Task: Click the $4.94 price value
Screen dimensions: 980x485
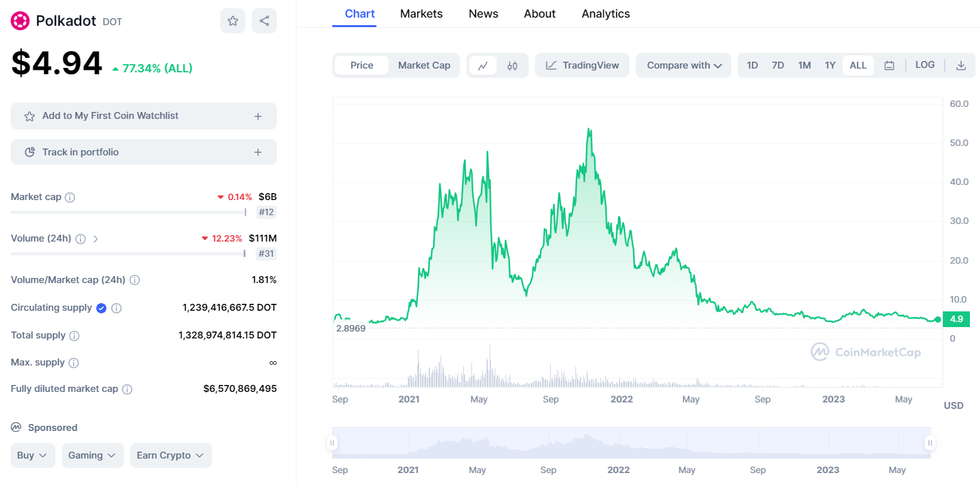Action: click(57, 64)
